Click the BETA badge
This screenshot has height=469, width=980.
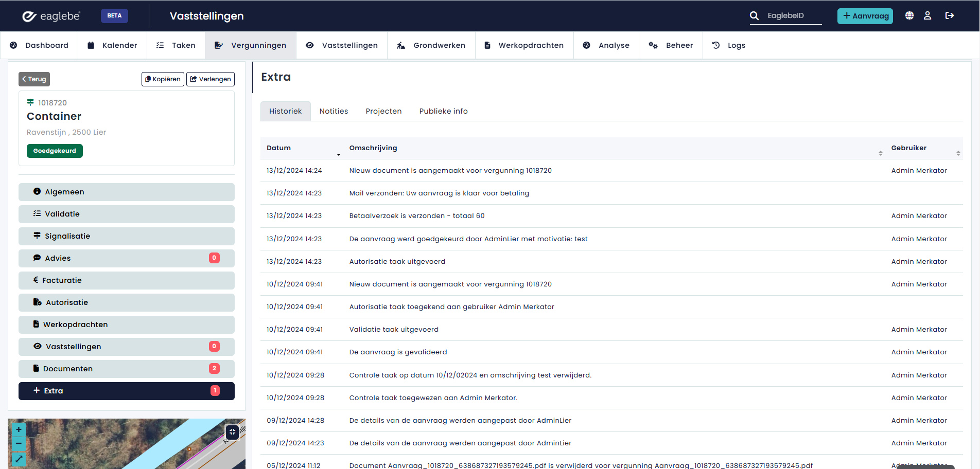(114, 15)
